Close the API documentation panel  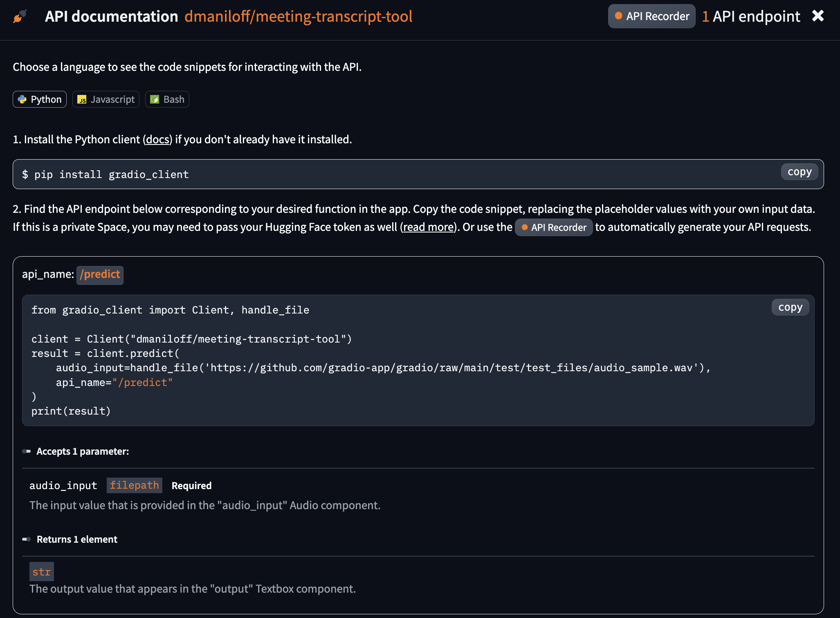click(818, 16)
